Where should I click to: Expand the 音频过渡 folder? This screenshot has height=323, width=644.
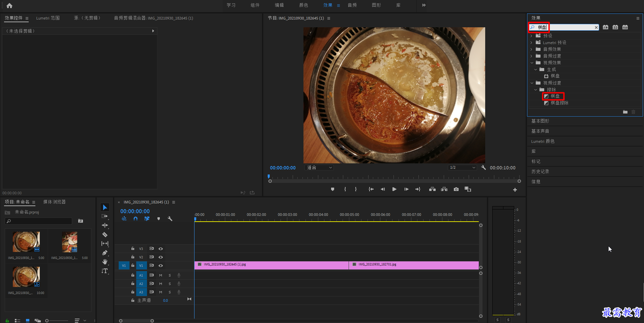(x=531, y=56)
